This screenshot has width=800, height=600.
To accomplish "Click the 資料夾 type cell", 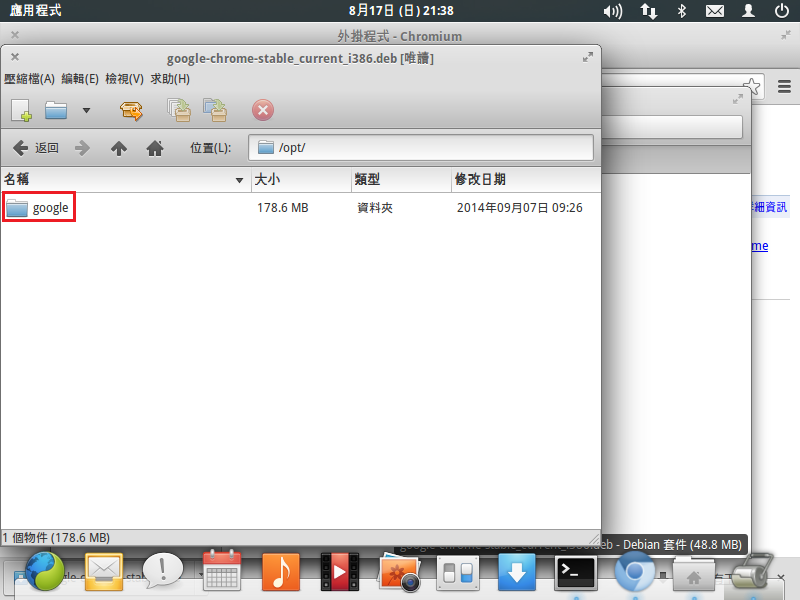I will coord(375,208).
